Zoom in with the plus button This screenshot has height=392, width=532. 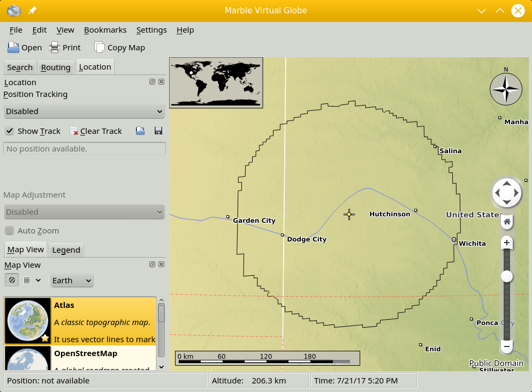click(507, 243)
